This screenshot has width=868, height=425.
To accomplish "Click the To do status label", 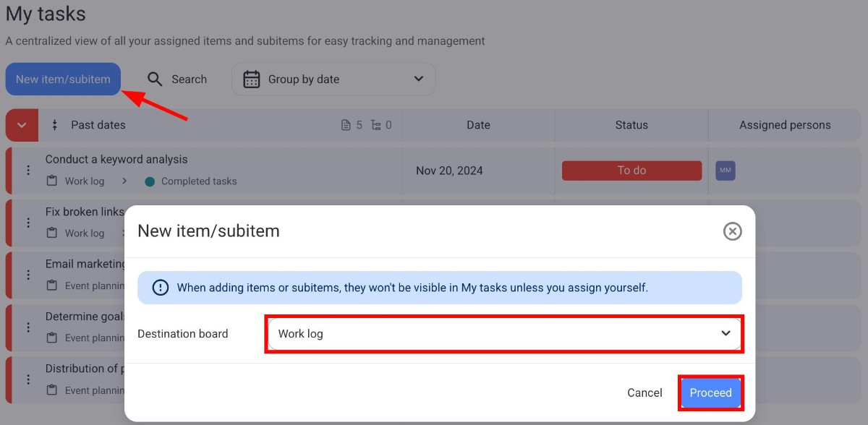I will point(631,171).
